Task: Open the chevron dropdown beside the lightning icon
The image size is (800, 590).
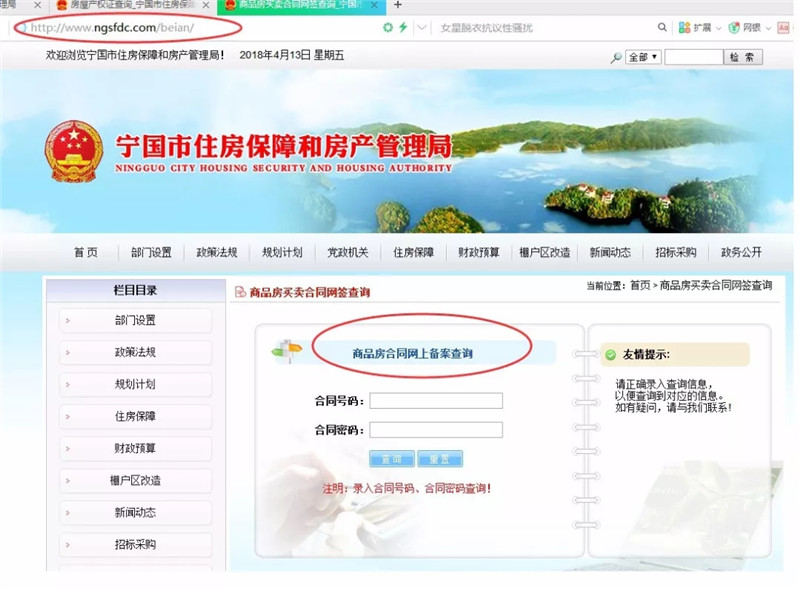Action: click(421, 27)
